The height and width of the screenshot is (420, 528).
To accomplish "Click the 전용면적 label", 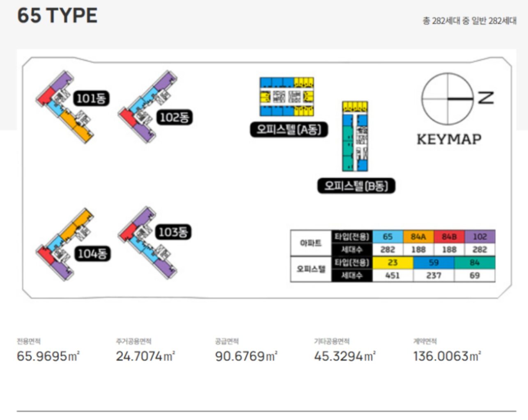I will tap(29, 341).
